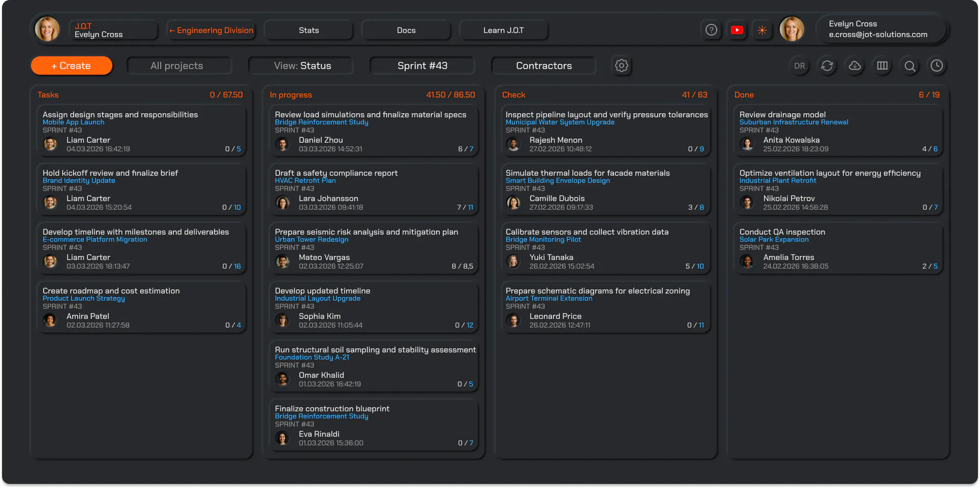Change the View: Status selector
Image resolution: width=980 pixels, height=488 pixels.
coord(300,66)
